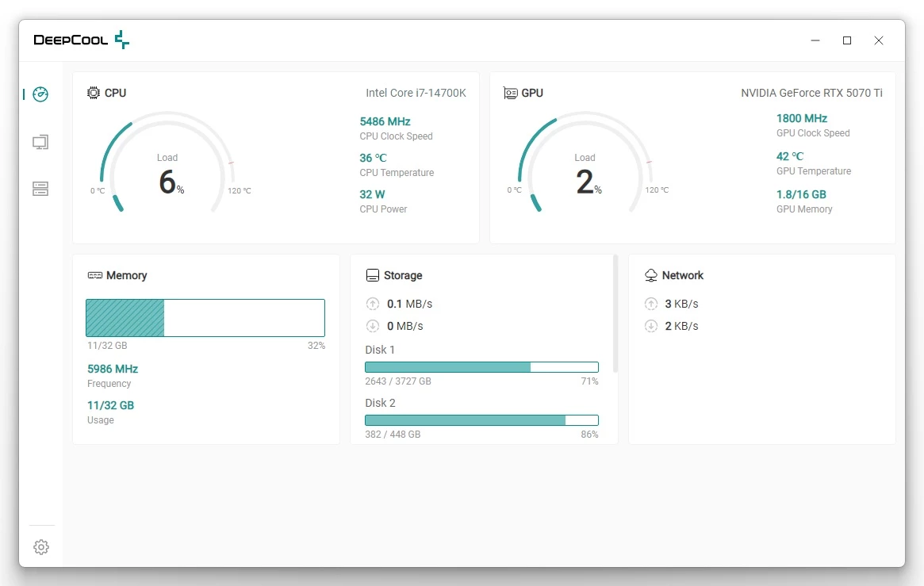Viewport: 924px width, 586px height.
Task: Open the storage devices sidebar icon
Action: (x=40, y=189)
